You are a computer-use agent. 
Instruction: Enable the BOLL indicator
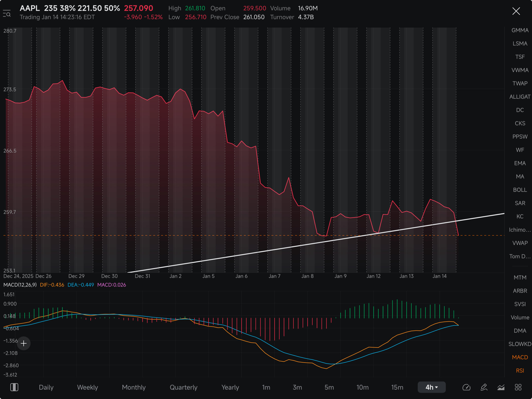coord(520,190)
